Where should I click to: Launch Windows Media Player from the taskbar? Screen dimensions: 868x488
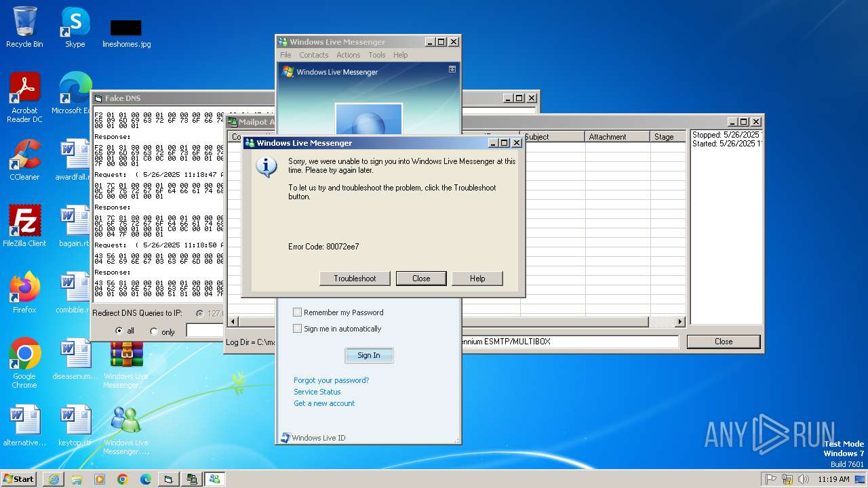coord(100,479)
